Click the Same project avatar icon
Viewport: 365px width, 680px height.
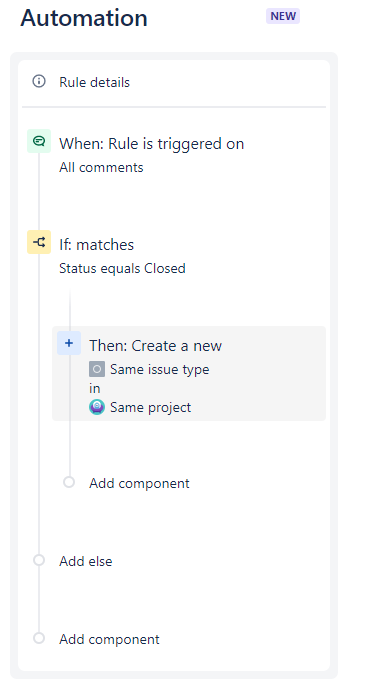coord(97,407)
